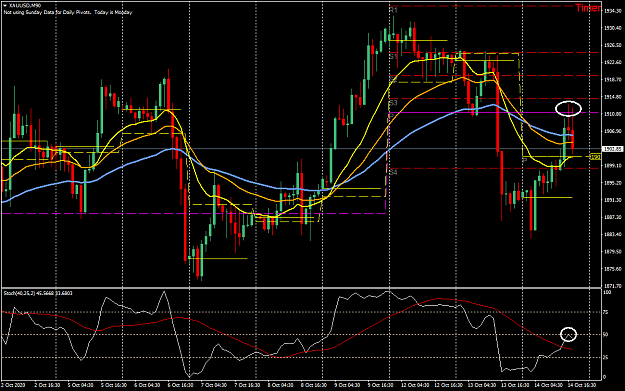The image size is (625, 391).
Task: Click the Stoch(40,25,2) indicator label
Action: [38, 293]
